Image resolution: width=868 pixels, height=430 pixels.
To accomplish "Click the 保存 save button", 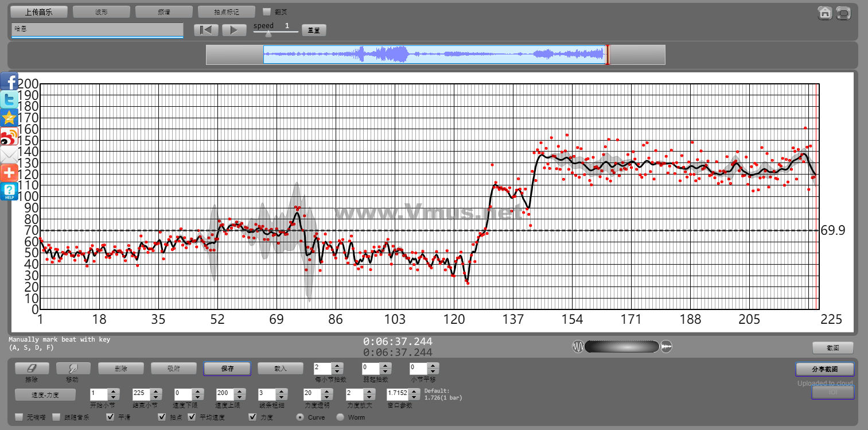I will (x=227, y=369).
